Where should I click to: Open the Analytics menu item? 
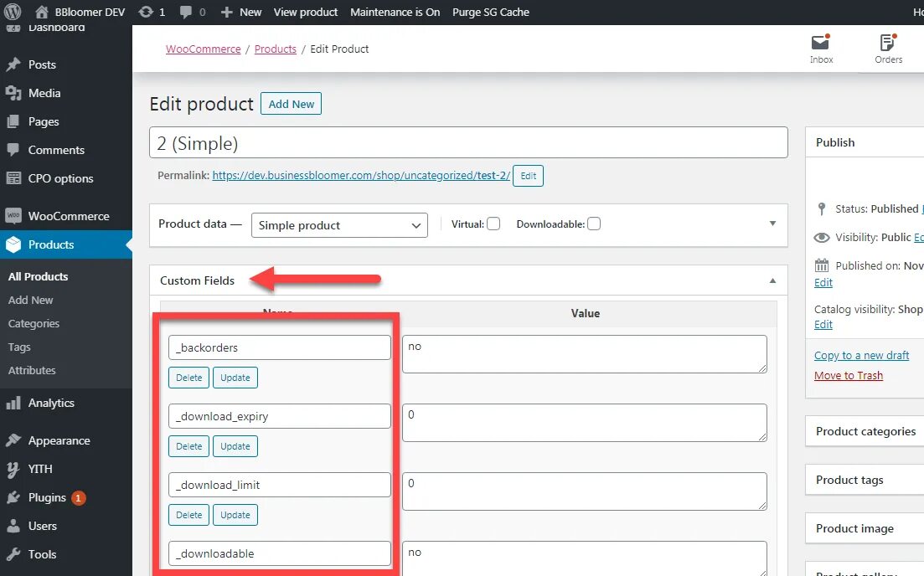(x=51, y=403)
